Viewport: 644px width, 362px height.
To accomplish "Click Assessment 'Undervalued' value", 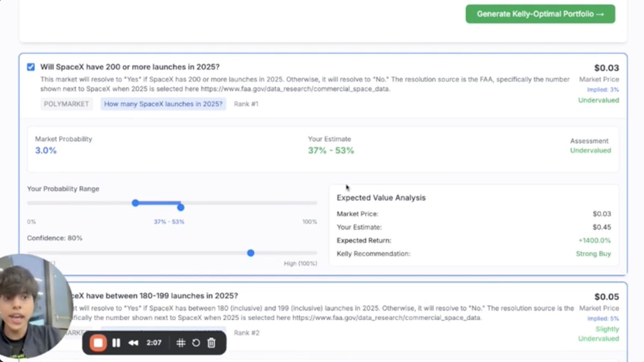I will (590, 151).
